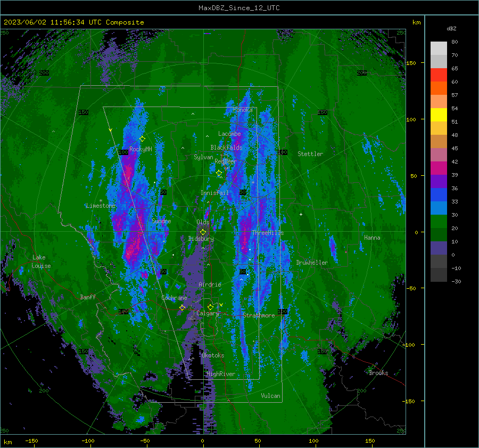Click the Blackfalds city label
Viewport: 479px width, 448px height.
[226, 148]
